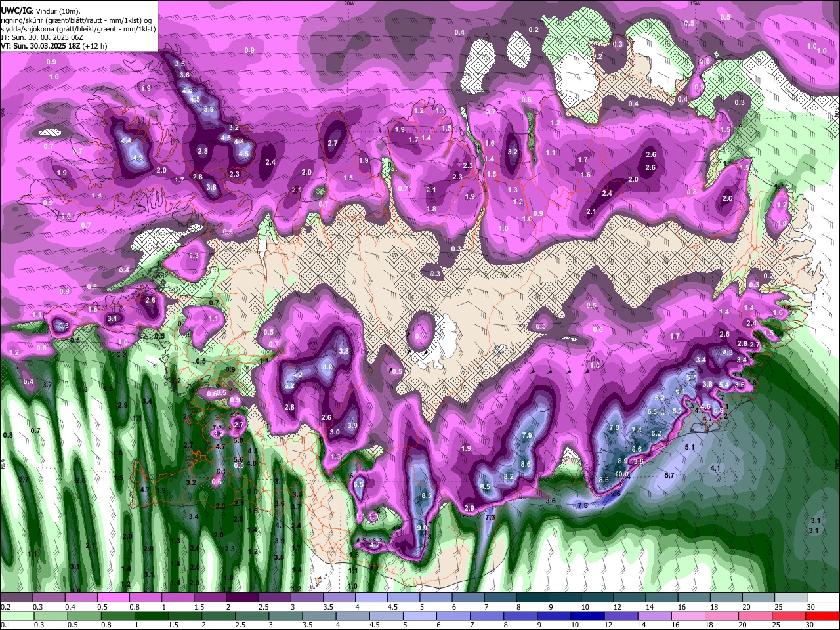Select the dusky mauve 0.2–0.3 snow scale swatch

(16, 598)
